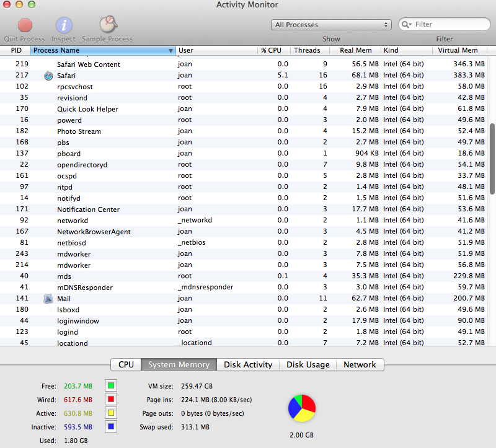Click the magnifier icon in the Filter field
This screenshot has height=448, width=496.
[406, 25]
